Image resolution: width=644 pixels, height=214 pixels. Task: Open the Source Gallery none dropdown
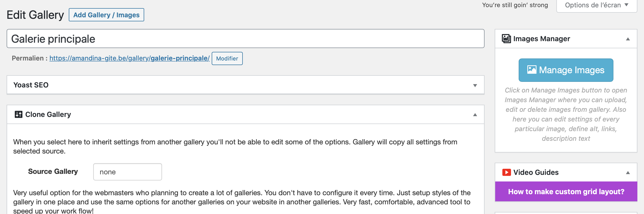(x=127, y=172)
